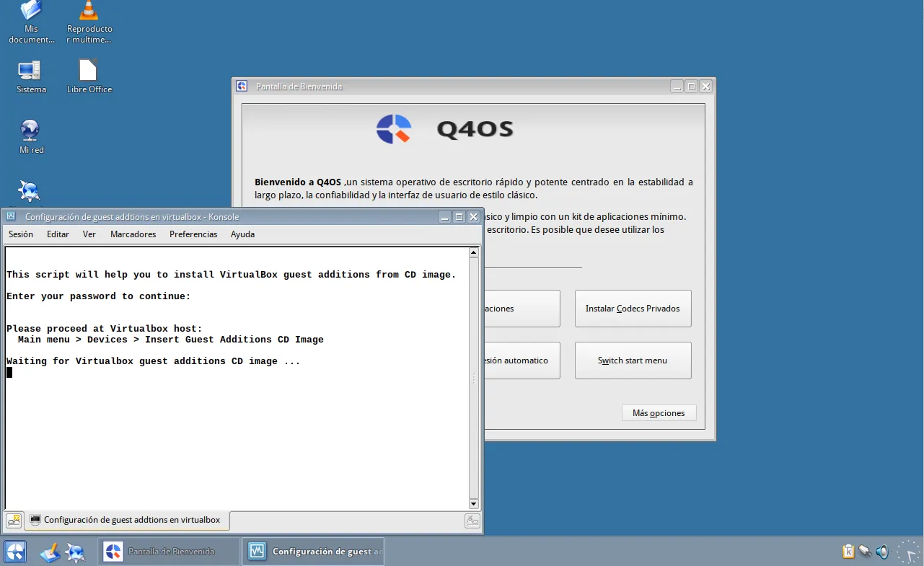
Task: Open the Klipper clipboard tray icon
Action: tap(848, 551)
